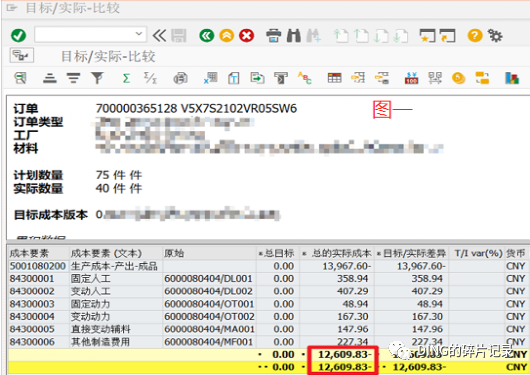The height and width of the screenshot is (375, 530).
Task: Sort rows in descending order icon
Action: tap(73, 78)
